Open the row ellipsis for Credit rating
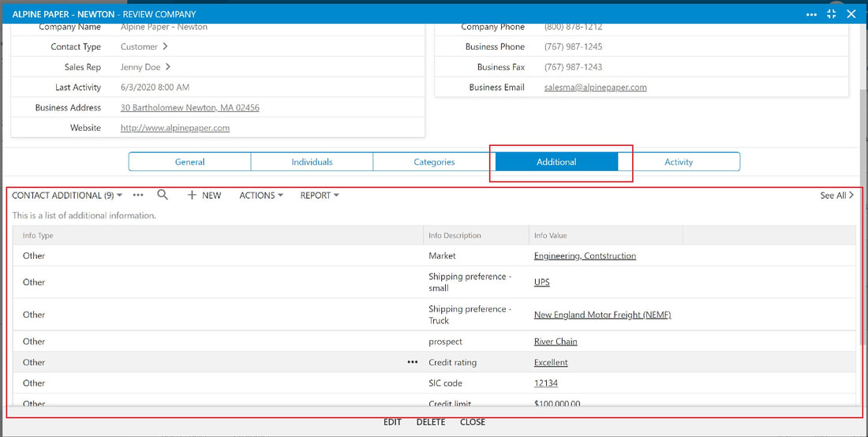This screenshot has width=868, height=437. click(x=413, y=362)
